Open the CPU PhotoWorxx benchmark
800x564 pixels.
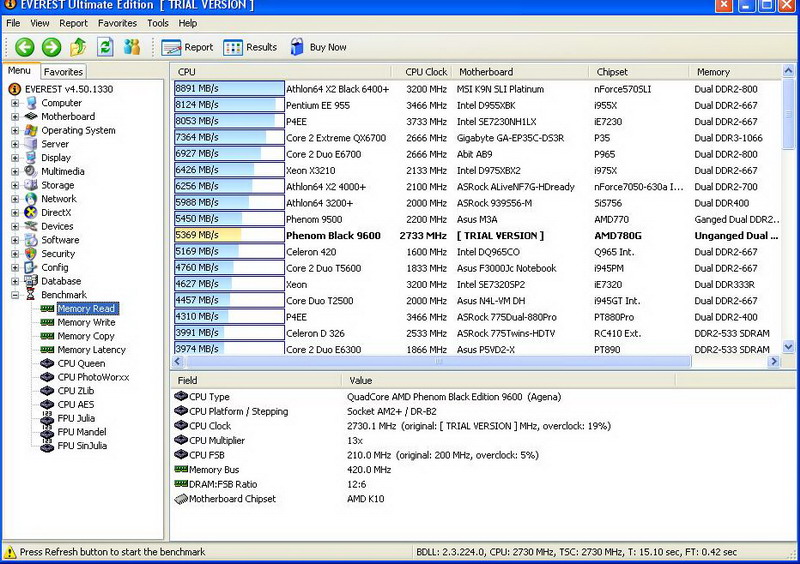tap(92, 377)
